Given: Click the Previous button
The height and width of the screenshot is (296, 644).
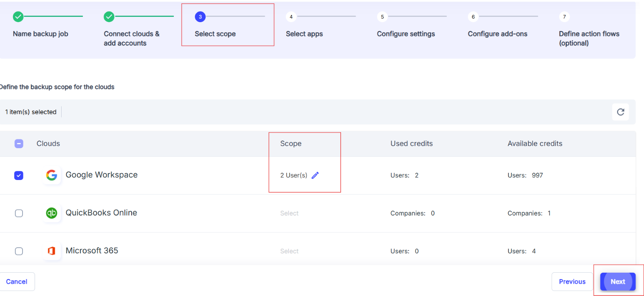Looking at the screenshot, I should click(x=572, y=282).
